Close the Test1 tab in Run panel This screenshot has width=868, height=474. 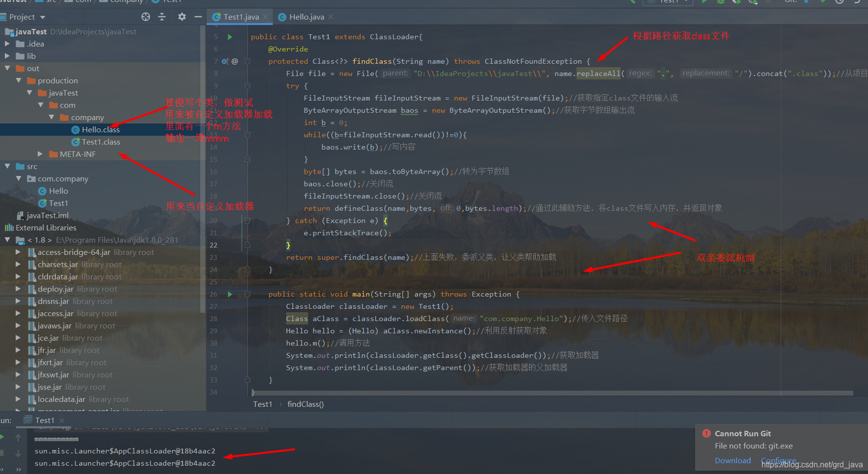click(x=62, y=420)
